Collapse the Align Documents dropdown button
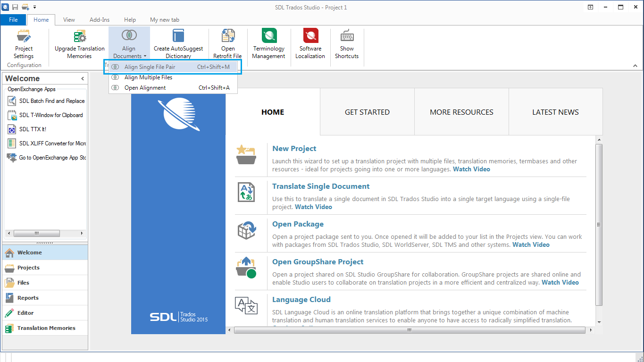This screenshot has height=362, width=644. 129,44
